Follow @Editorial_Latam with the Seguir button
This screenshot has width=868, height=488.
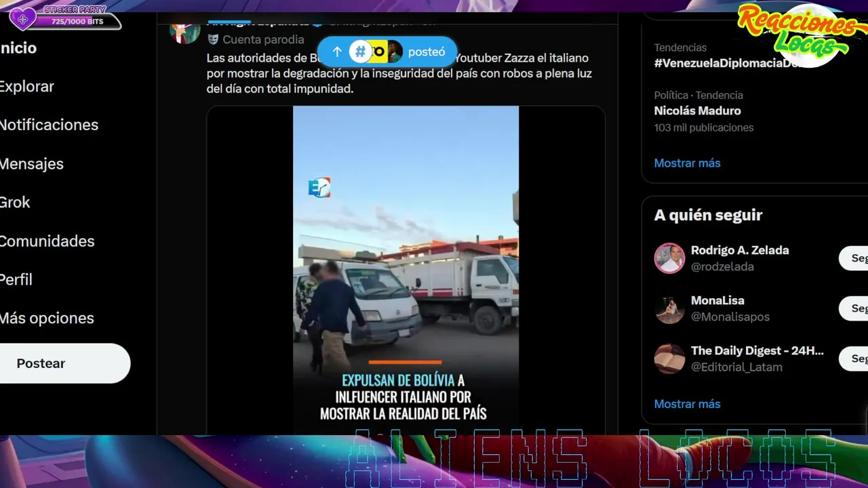[x=854, y=359]
